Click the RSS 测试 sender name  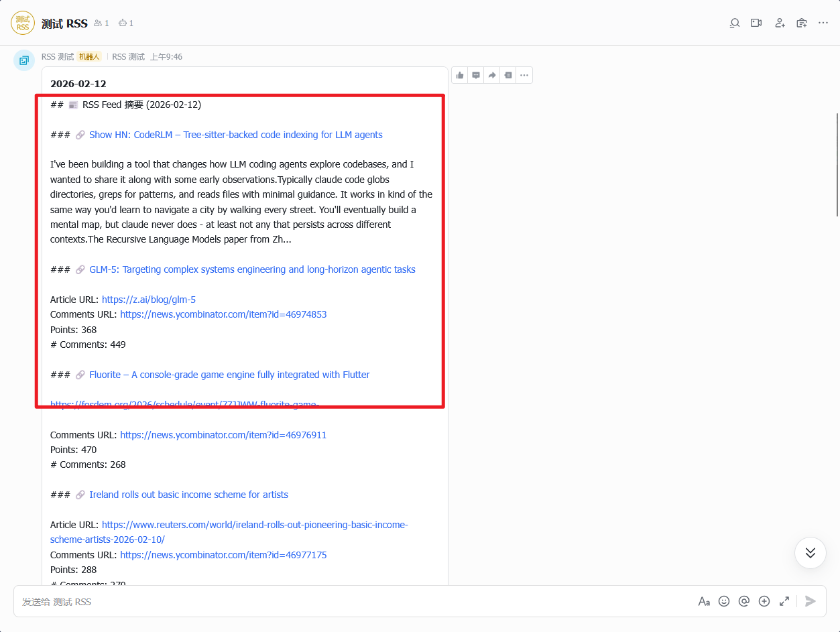[x=58, y=57]
